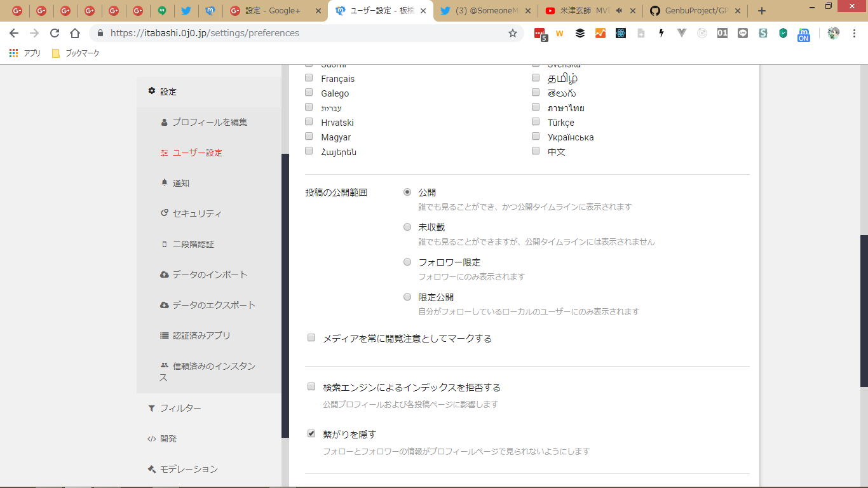Open the Chrome three-dot menu
Screen dimensions: 868x488
pyautogui.click(x=854, y=33)
